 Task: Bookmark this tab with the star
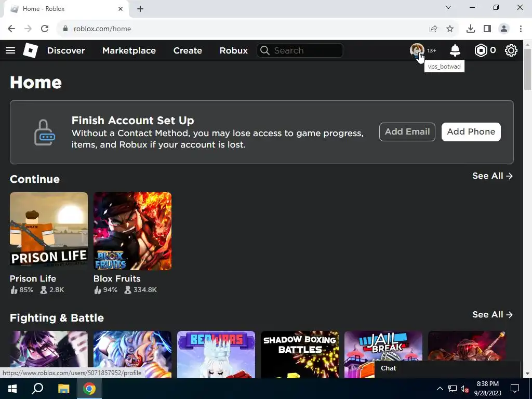[450, 29]
